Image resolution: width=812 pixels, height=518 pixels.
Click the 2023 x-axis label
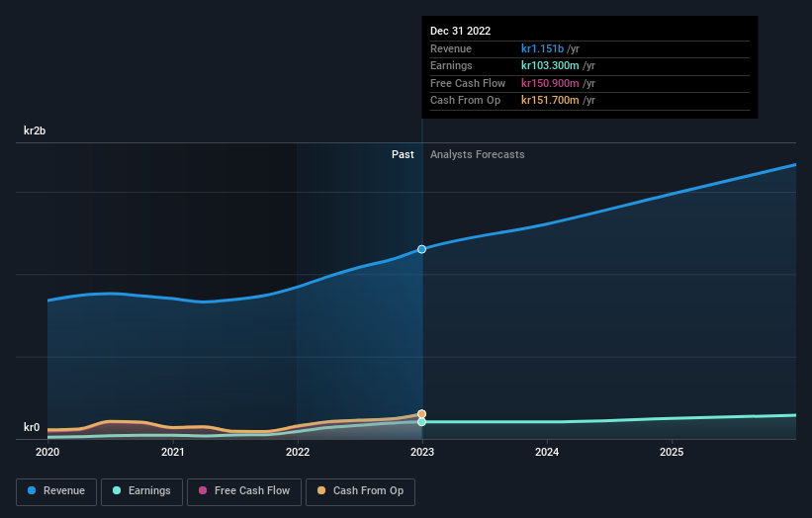422,453
